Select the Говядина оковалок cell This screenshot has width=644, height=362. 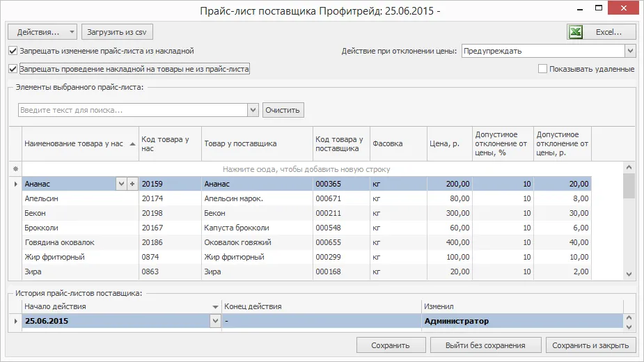click(81, 242)
